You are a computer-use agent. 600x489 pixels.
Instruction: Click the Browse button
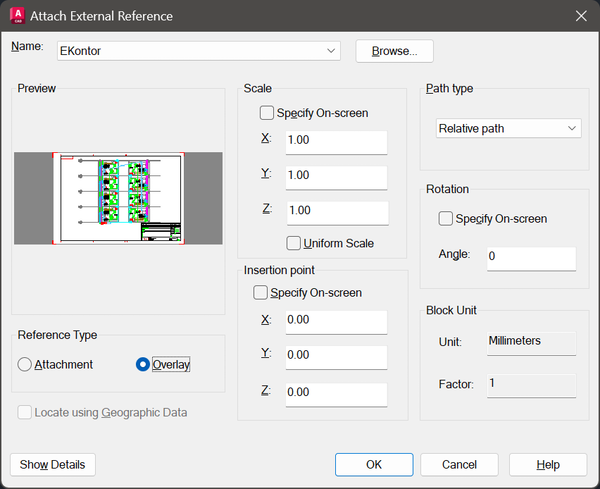[x=394, y=51]
